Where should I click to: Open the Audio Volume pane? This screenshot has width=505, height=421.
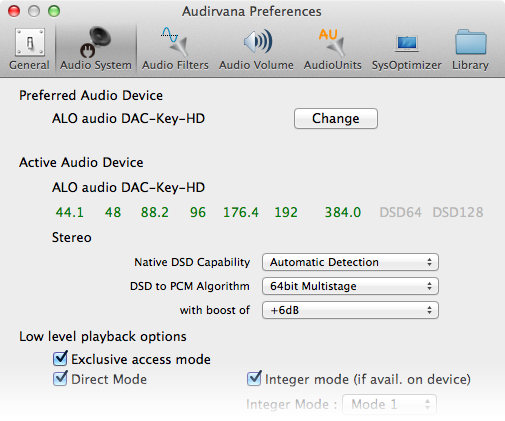point(256,49)
